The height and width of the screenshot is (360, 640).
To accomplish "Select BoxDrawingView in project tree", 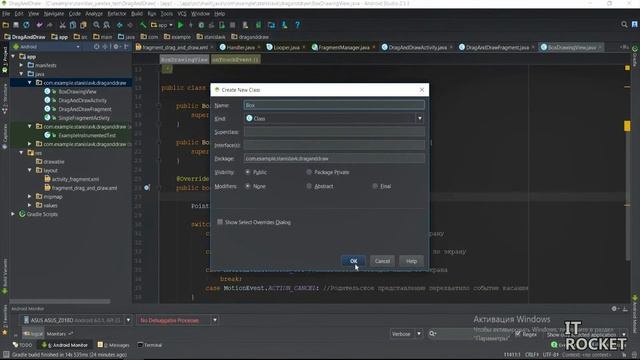I will click(x=77, y=91).
